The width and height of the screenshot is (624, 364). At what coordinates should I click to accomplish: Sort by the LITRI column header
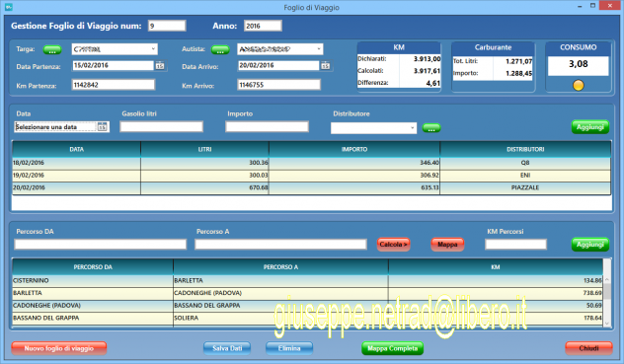pos(205,149)
